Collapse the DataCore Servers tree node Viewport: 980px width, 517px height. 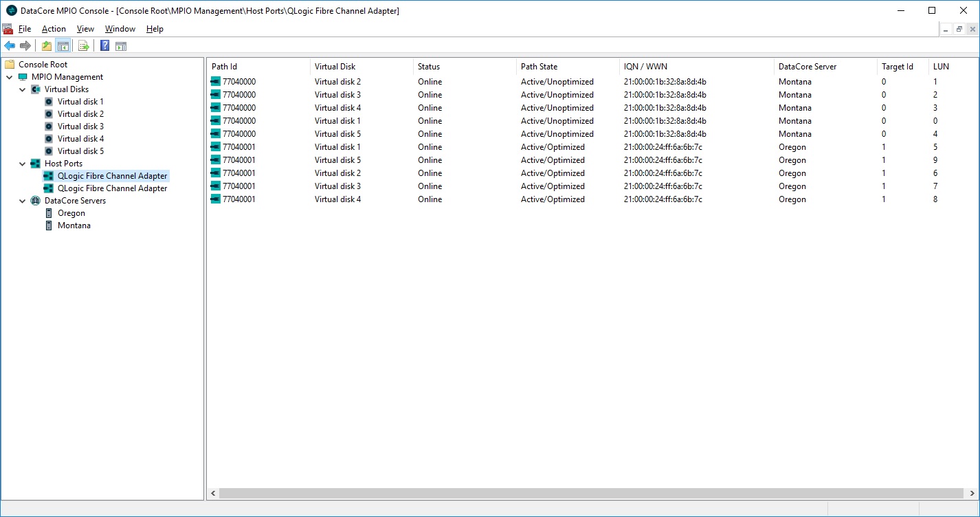coord(23,201)
